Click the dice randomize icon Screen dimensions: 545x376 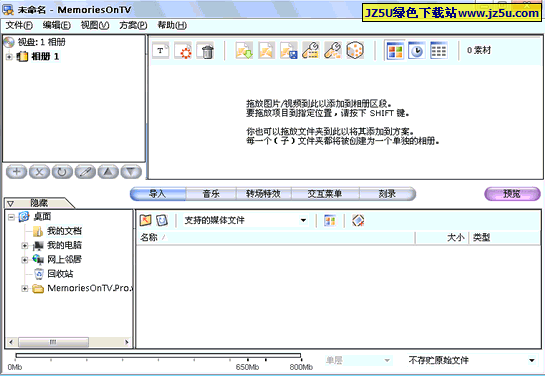point(355,51)
